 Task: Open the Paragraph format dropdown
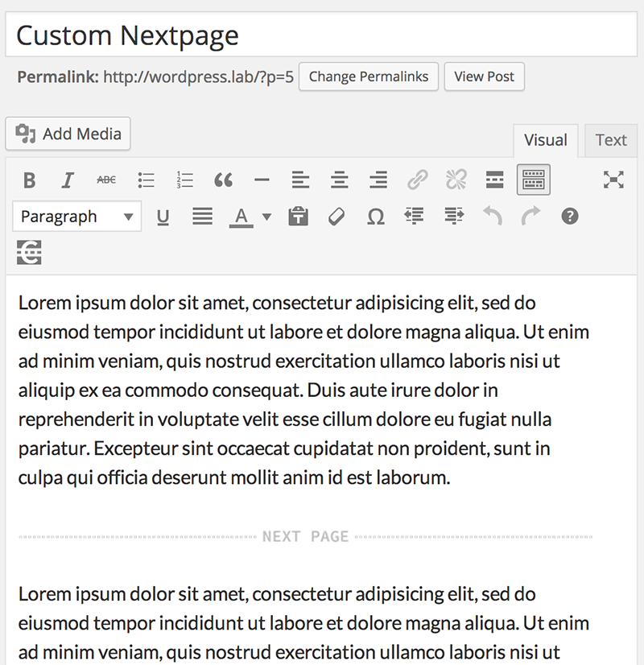tap(76, 216)
